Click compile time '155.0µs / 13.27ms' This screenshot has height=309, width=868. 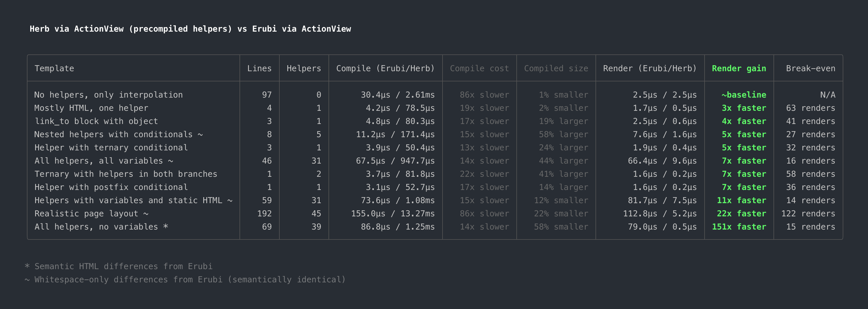[393, 213]
